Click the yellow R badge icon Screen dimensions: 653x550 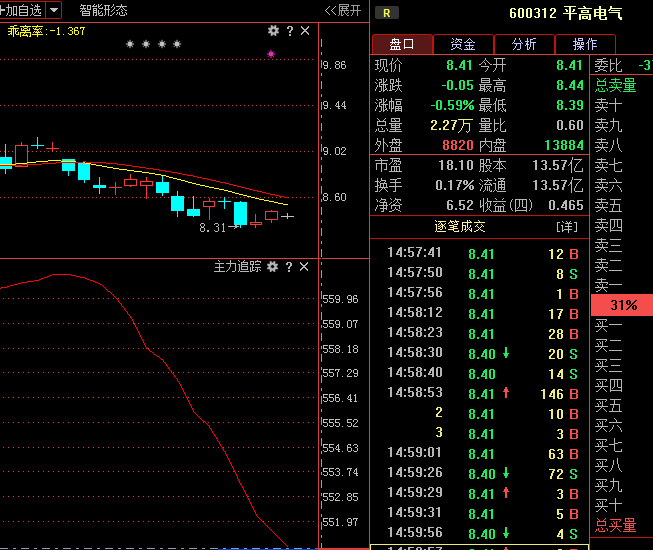(x=386, y=13)
